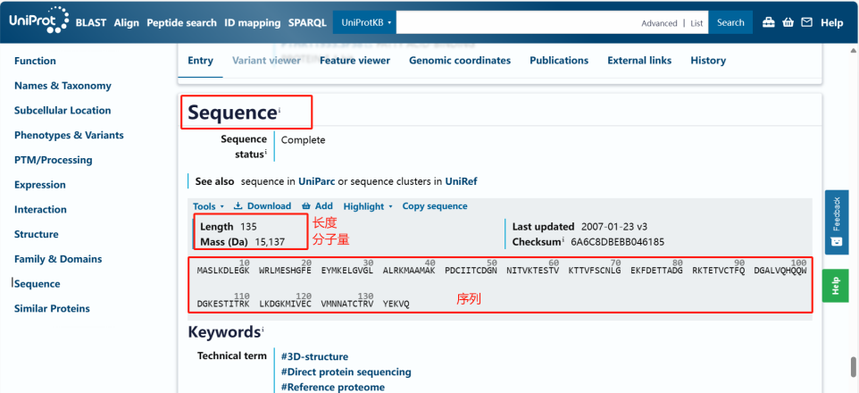Jump to Phenotypes & Variants section
The image size is (859, 393).
coord(69,135)
